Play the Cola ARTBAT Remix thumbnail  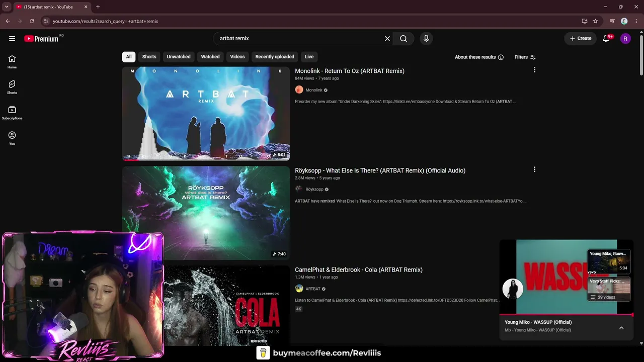pos(226,306)
